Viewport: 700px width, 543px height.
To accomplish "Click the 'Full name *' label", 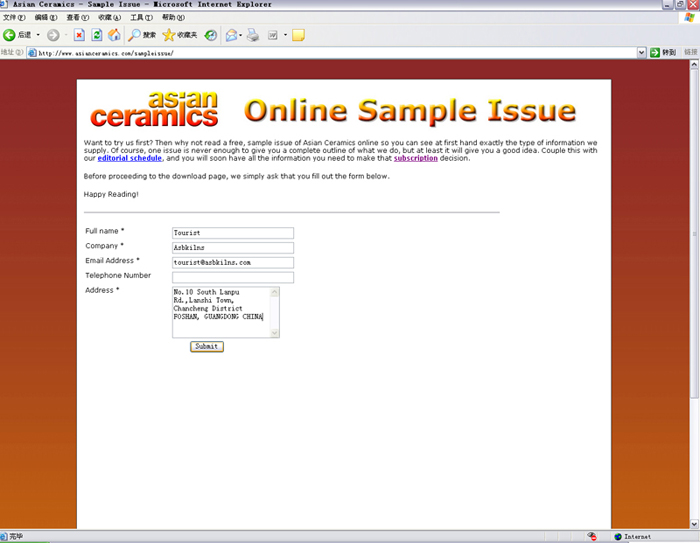I will pos(104,231).
